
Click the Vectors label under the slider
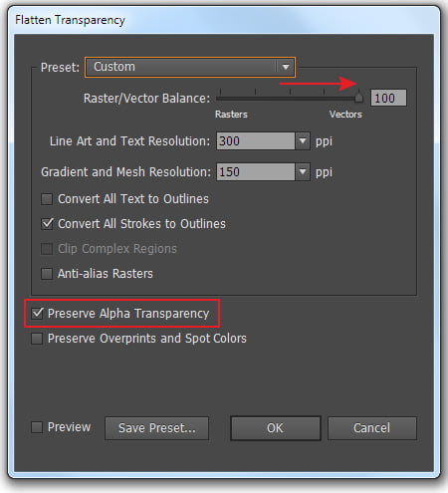point(345,115)
